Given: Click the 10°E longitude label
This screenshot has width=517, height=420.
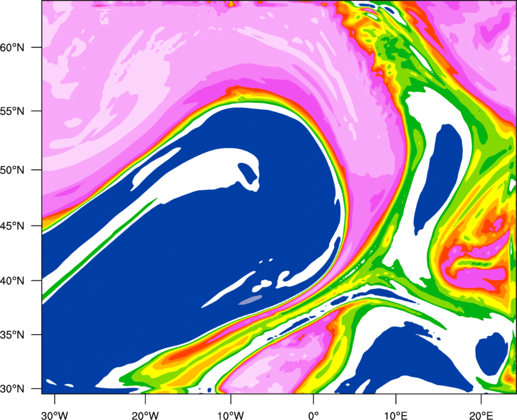Looking at the screenshot, I should (x=395, y=415).
